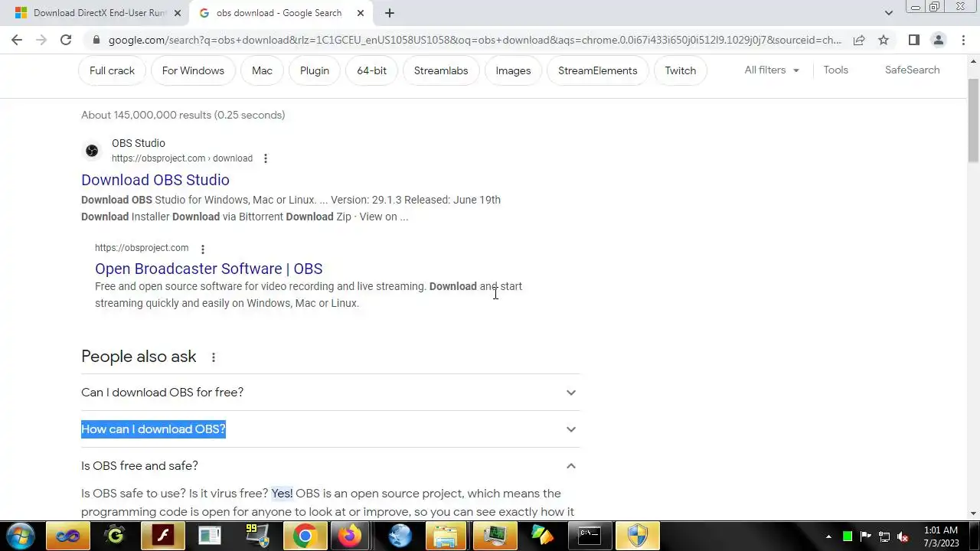Open options for the obsproject.com download result

click(x=266, y=158)
